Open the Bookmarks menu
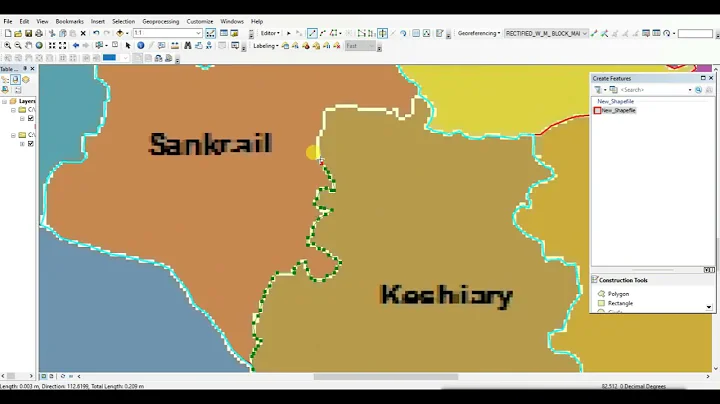Image resolution: width=720 pixels, height=404 pixels. click(x=70, y=22)
